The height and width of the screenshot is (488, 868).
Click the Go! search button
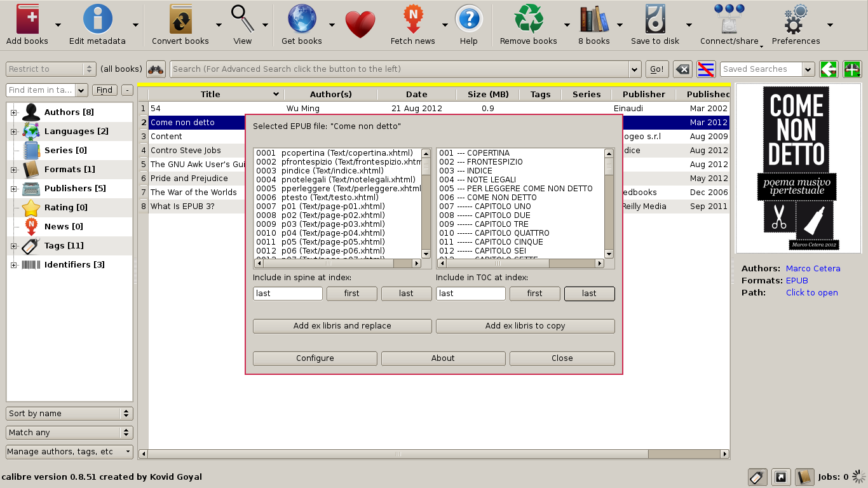click(x=656, y=69)
